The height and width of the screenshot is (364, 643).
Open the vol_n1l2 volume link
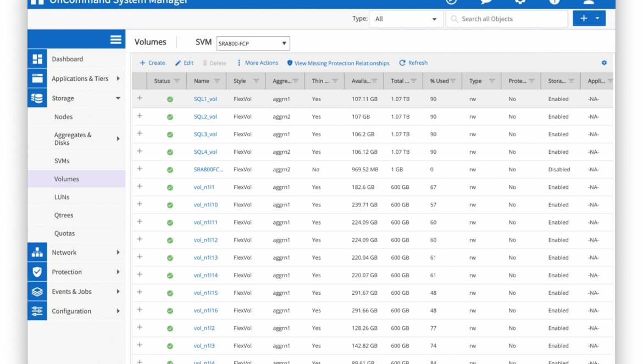(x=204, y=328)
